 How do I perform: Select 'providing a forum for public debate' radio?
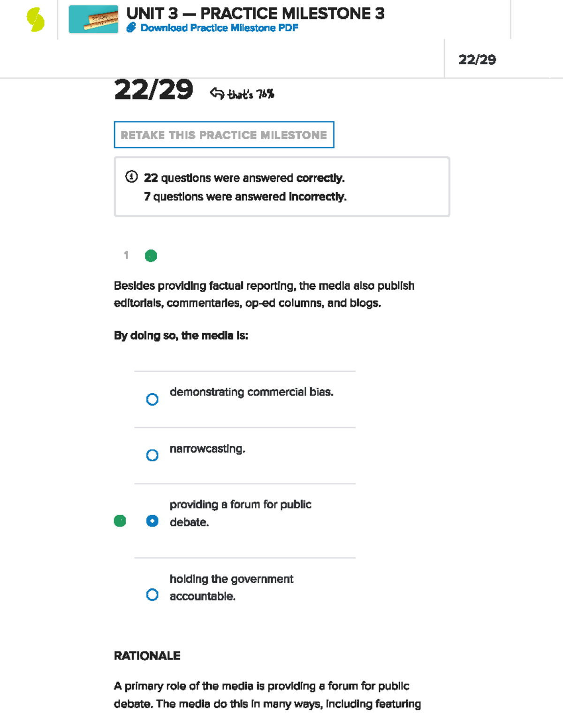tap(152, 521)
